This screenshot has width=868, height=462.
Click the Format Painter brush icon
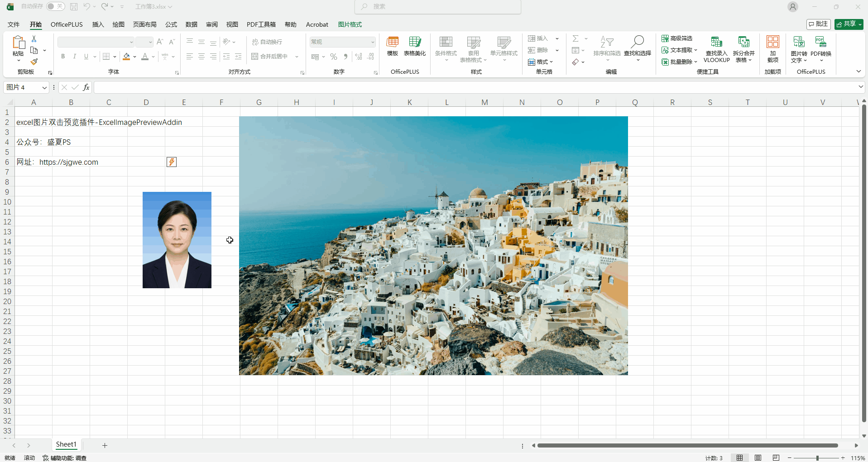point(34,62)
